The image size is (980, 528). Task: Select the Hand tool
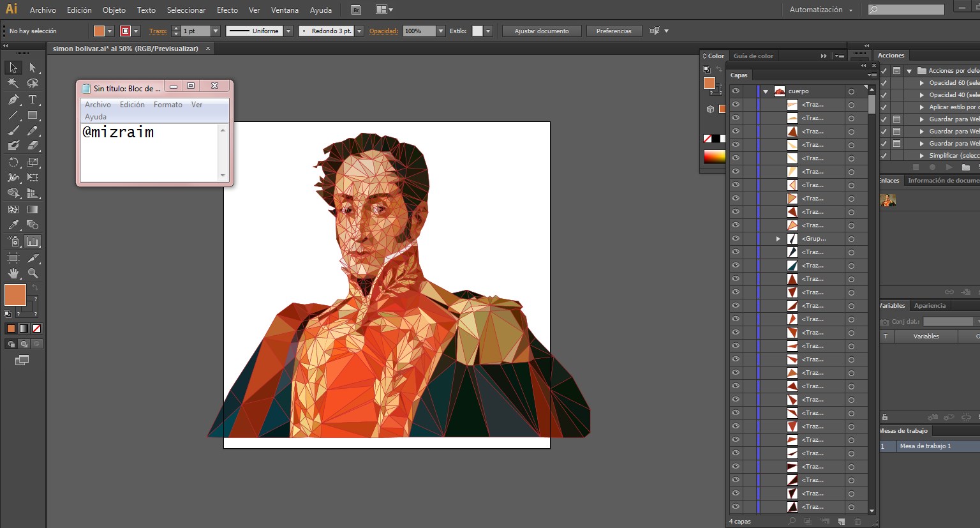[13, 273]
